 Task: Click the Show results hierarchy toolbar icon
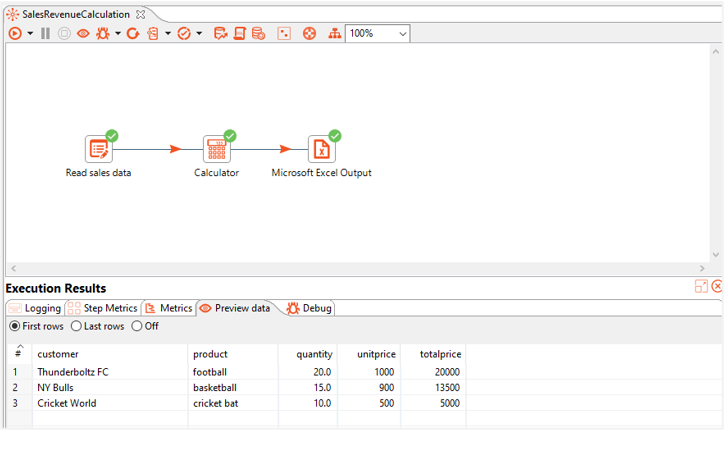click(x=334, y=33)
